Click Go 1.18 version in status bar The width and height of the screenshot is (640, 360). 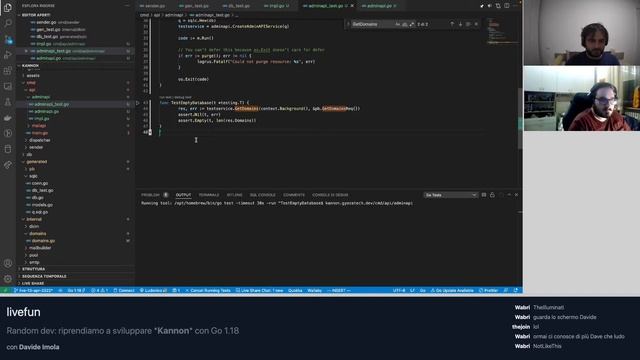pyautogui.click(x=76, y=290)
